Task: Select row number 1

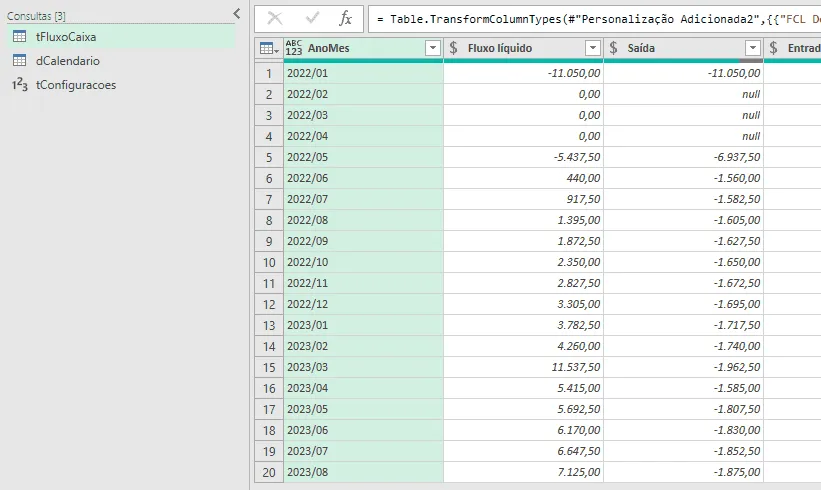Action: point(269,73)
